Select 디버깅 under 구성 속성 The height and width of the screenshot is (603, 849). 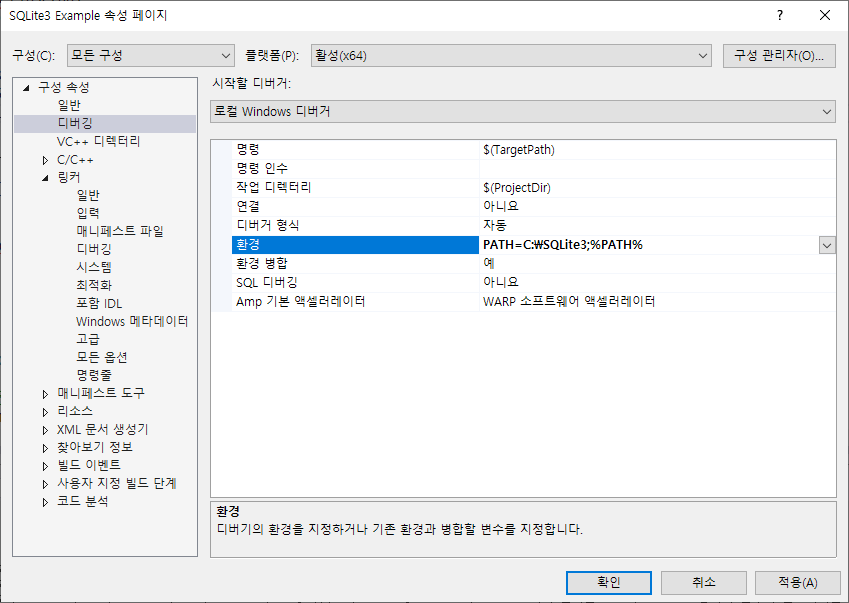tap(75, 123)
